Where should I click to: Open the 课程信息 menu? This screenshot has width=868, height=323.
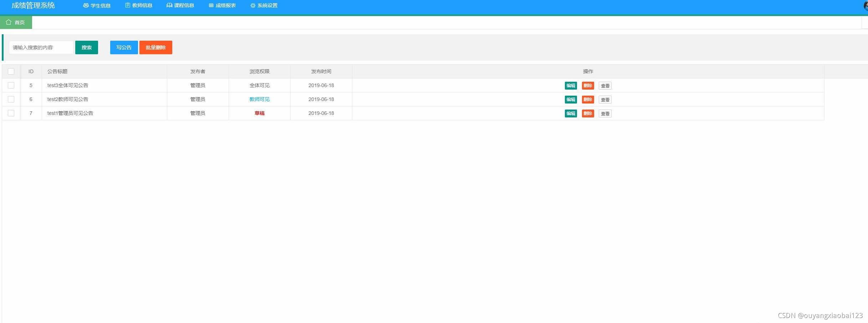pyautogui.click(x=180, y=6)
